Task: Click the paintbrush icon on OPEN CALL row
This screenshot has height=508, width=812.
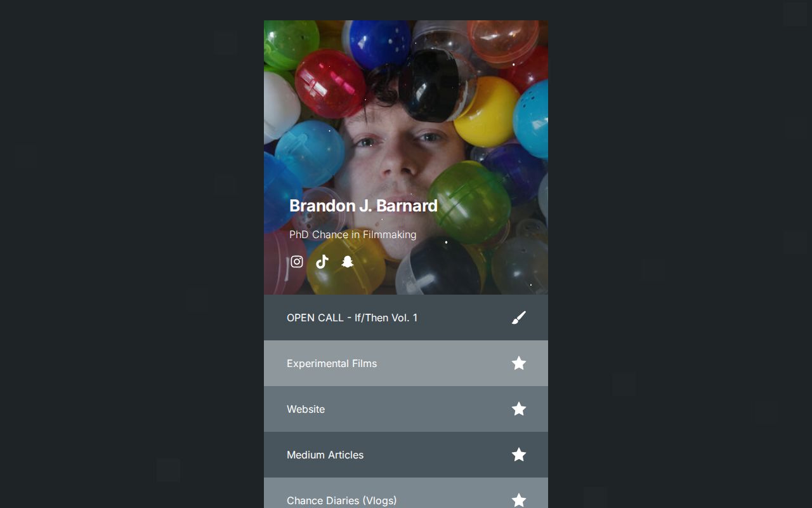Action: pos(519,317)
